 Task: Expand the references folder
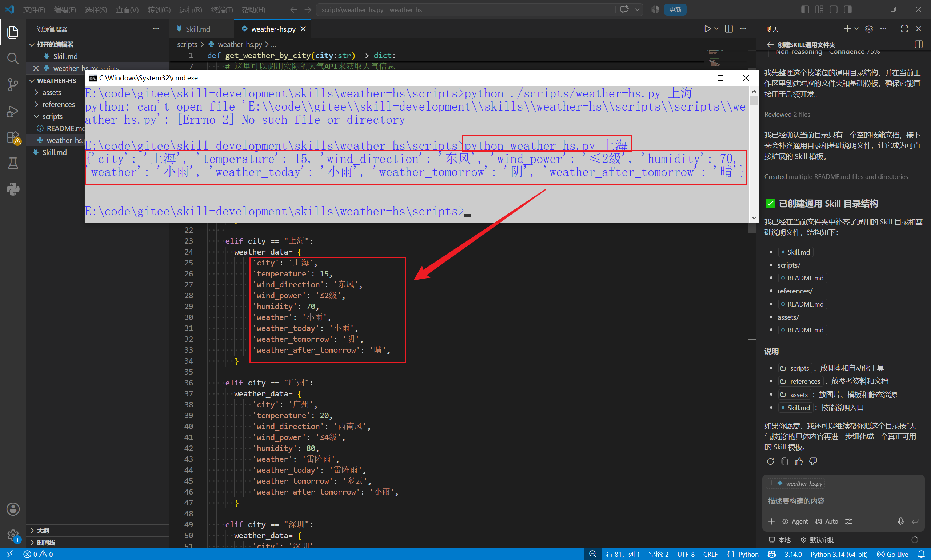tap(37, 104)
